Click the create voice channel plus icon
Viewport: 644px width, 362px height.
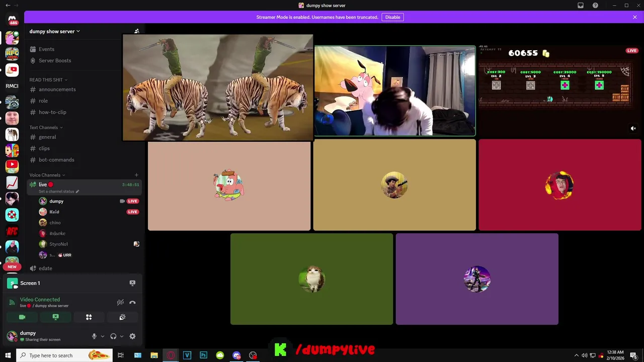tap(136, 175)
